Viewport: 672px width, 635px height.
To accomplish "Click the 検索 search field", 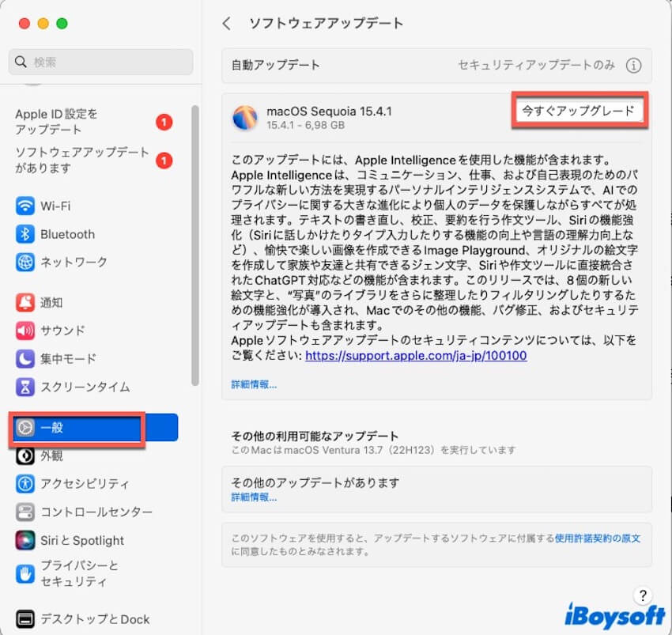I will 100,62.
